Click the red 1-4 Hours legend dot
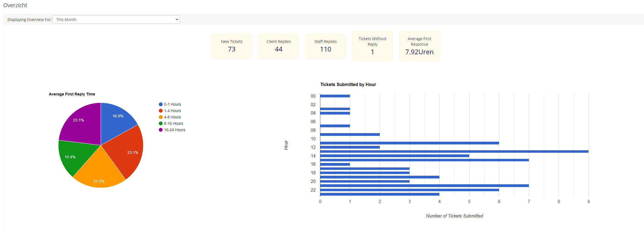This screenshot has height=228, width=644. pos(161,111)
